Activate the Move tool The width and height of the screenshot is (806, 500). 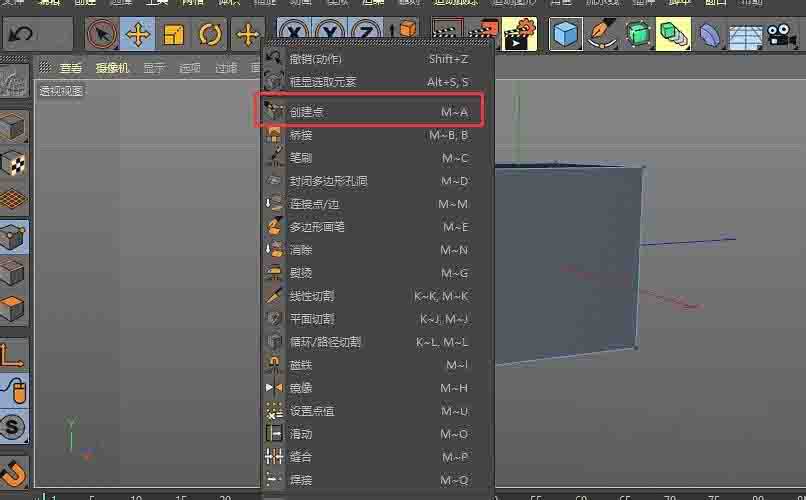tap(138, 34)
